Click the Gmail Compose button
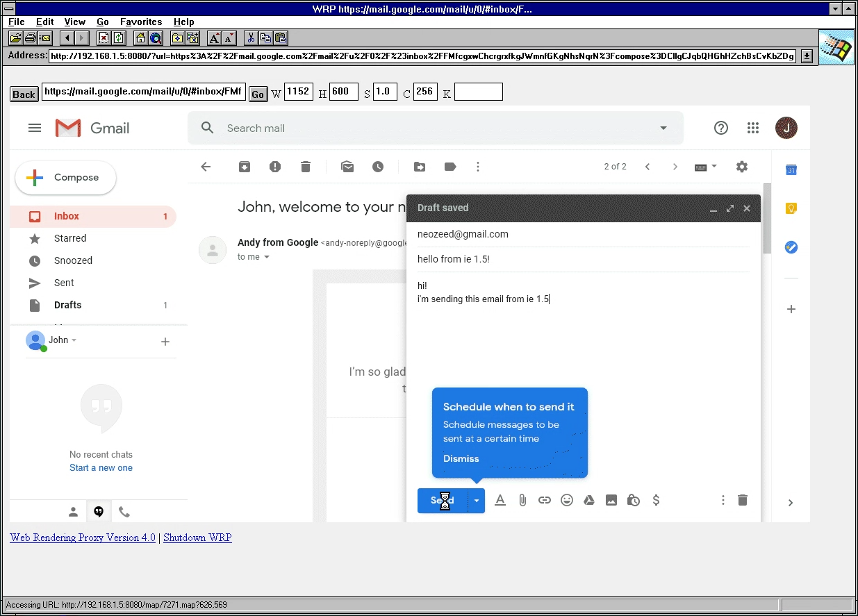 tap(66, 178)
